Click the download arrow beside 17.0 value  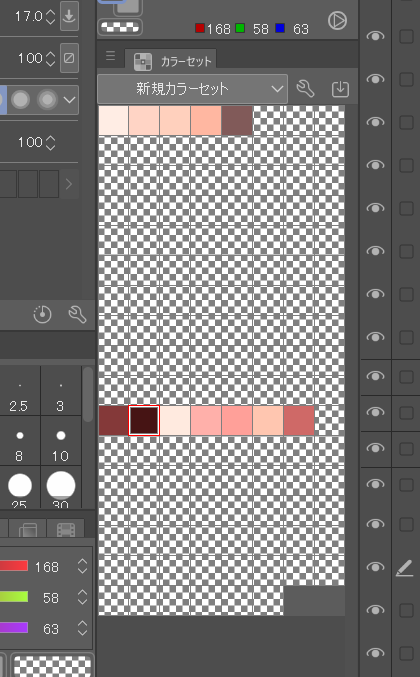(x=69, y=16)
